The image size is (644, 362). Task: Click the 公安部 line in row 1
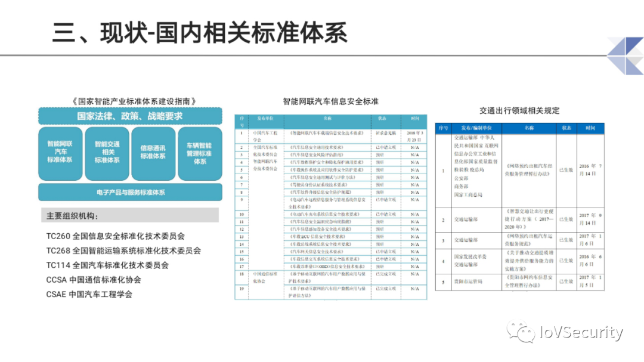461,178
